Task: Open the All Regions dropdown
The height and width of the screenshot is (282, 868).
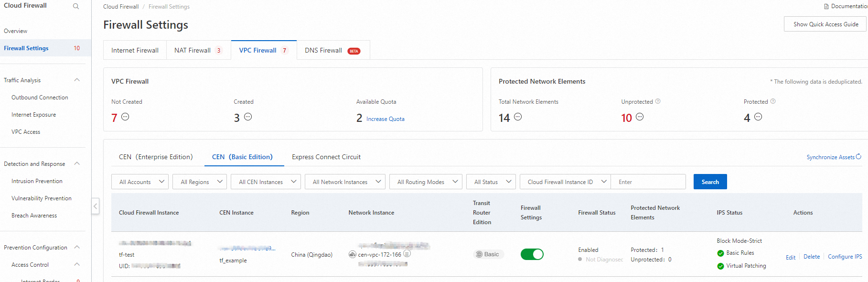Action: point(200,182)
